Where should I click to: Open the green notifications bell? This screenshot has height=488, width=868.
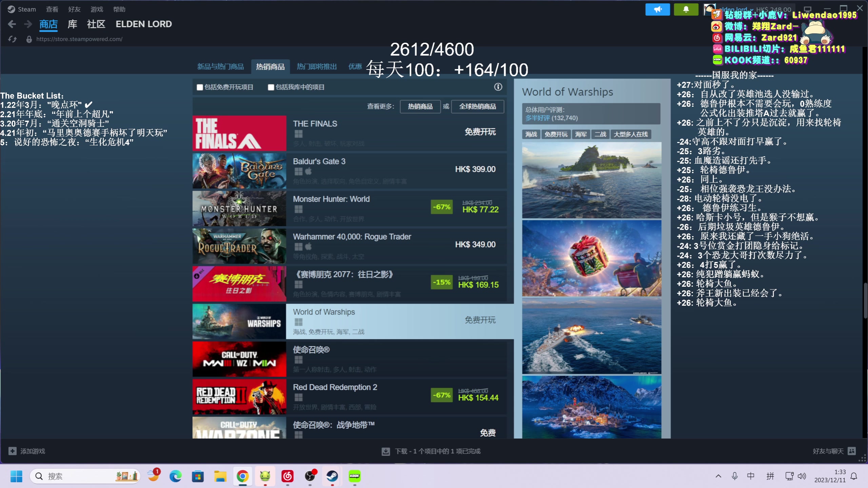(686, 9)
